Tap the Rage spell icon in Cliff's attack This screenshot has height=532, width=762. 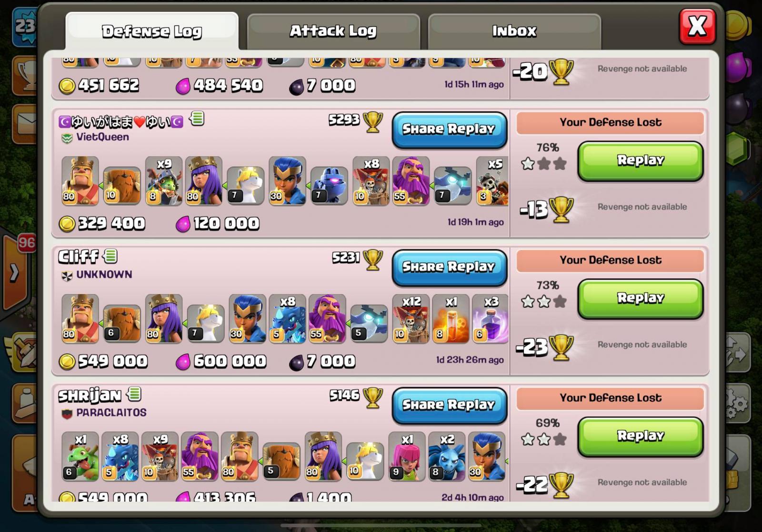pyautogui.click(x=451, y=318)
